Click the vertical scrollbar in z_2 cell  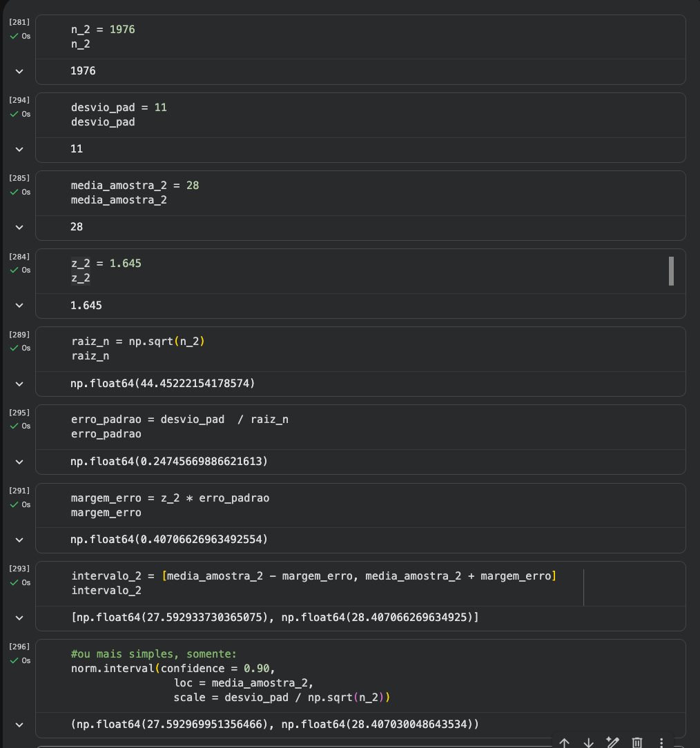click(670, 270)
